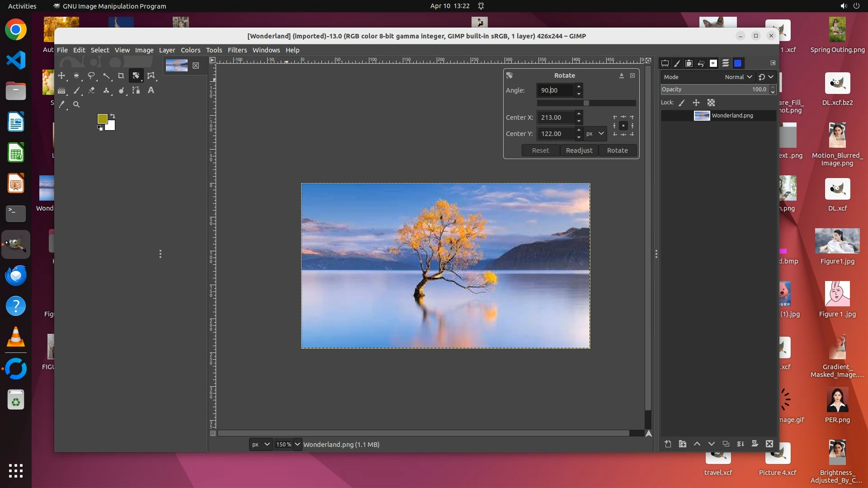The image size is (868, 488).
Task: Duplicate the current layer
Action: (x=726, y=444)
